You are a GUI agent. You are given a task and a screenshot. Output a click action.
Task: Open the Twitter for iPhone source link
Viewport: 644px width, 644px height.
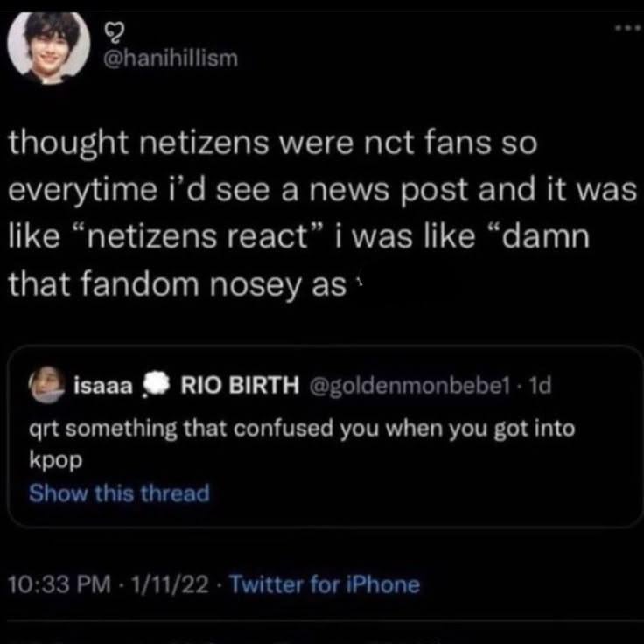click(324, 584)
